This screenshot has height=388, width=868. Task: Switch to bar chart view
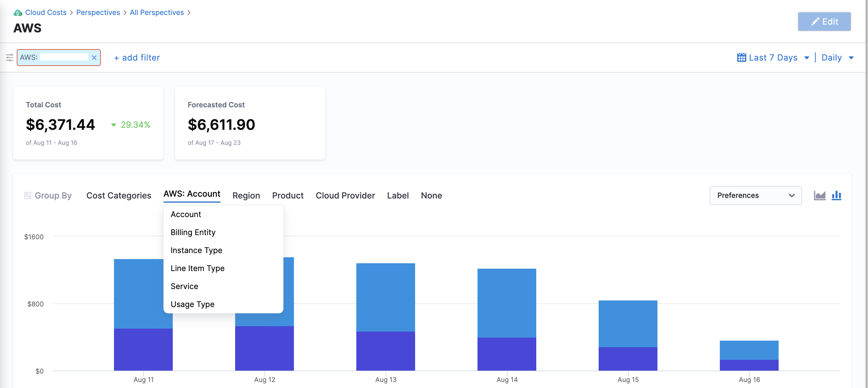pyautogui.click(x=836, y=195)
